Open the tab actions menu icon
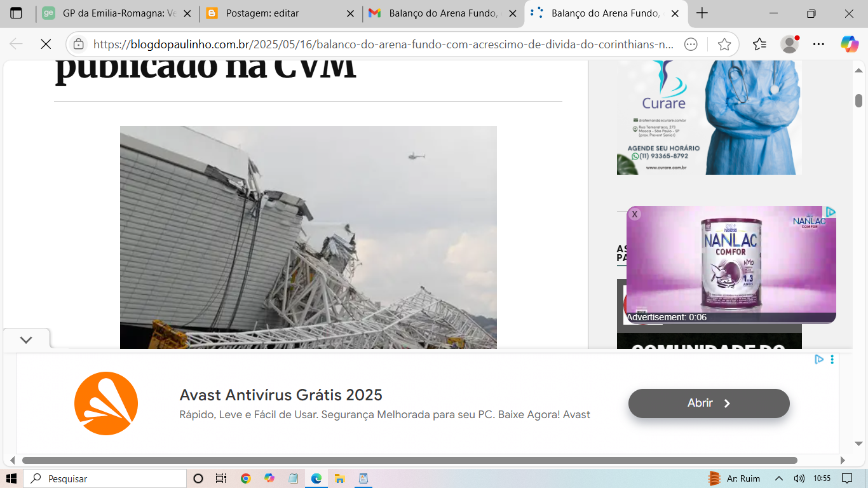 coord(16,13)
